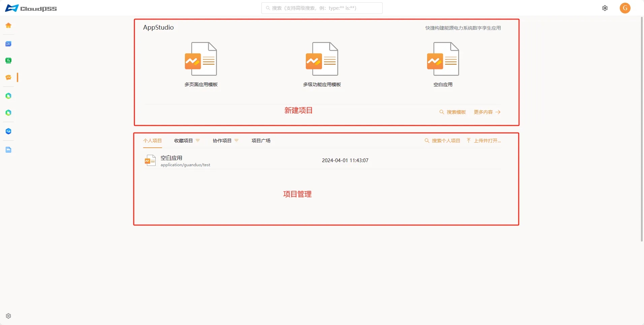Create project from 多级功能应用模板 template
Screen dimensions: 644x325
coord(322,65)
